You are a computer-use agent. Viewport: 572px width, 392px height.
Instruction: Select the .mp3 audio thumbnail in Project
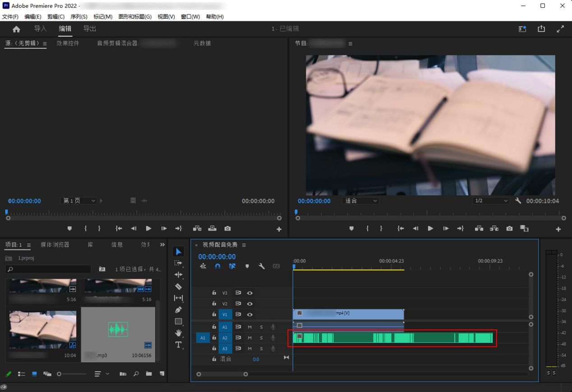pyautogui.click(x=118, y=330)
